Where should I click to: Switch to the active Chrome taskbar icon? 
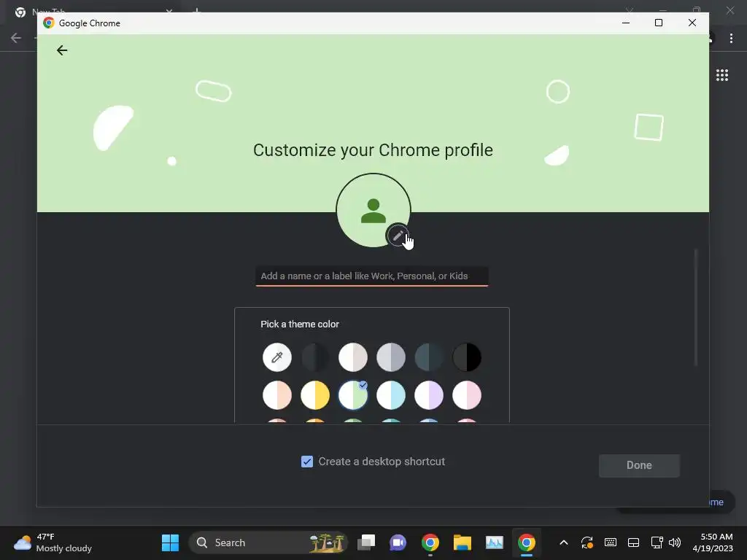click(527, 542)
